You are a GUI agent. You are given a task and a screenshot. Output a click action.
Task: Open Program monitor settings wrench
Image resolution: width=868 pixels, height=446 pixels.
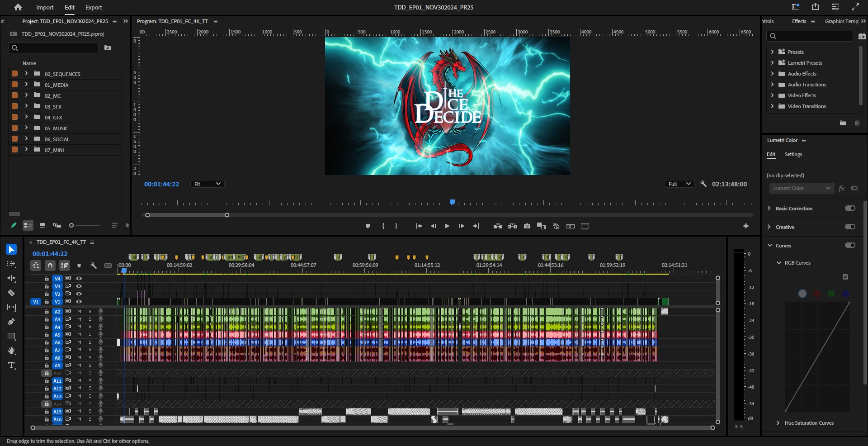click(703, 184)
